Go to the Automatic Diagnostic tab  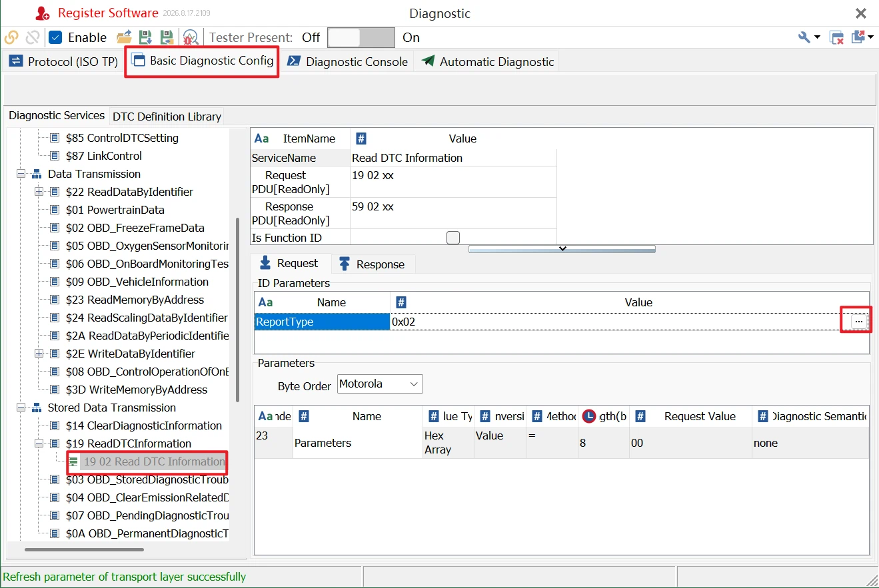click(488, 62)
